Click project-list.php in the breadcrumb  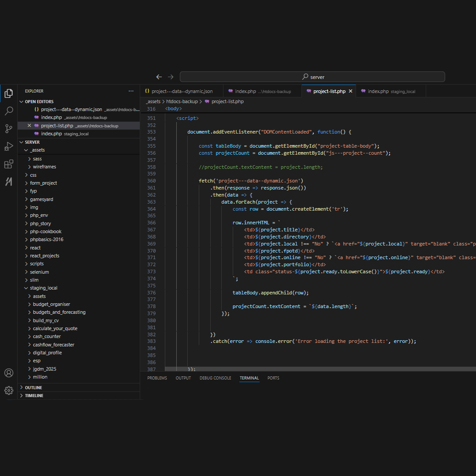(x=227, y=101)
